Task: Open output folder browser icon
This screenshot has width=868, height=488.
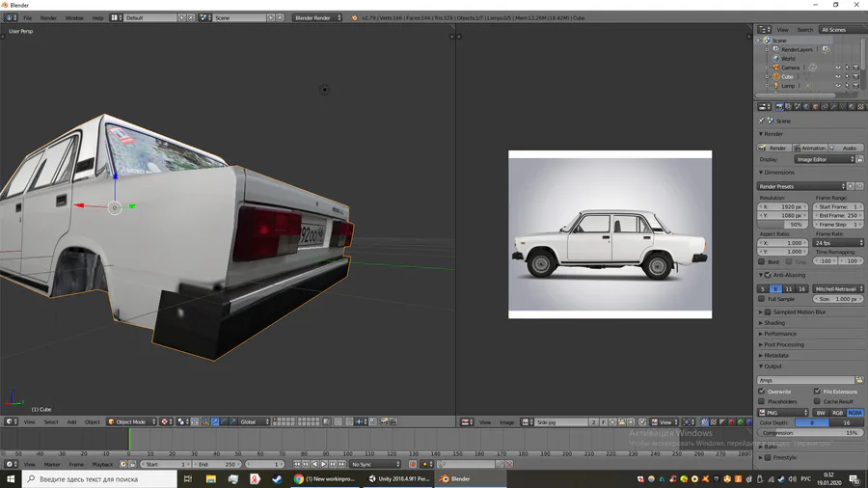Action: [859, 380]
